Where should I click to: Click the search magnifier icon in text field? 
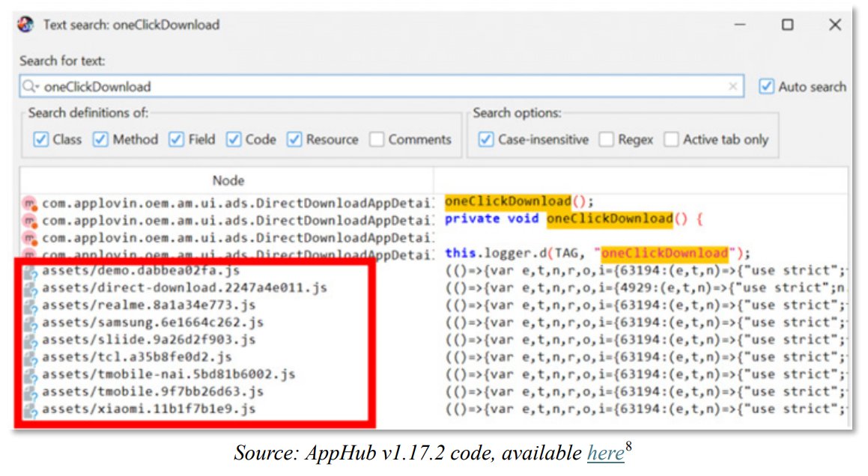click(30, 87)
